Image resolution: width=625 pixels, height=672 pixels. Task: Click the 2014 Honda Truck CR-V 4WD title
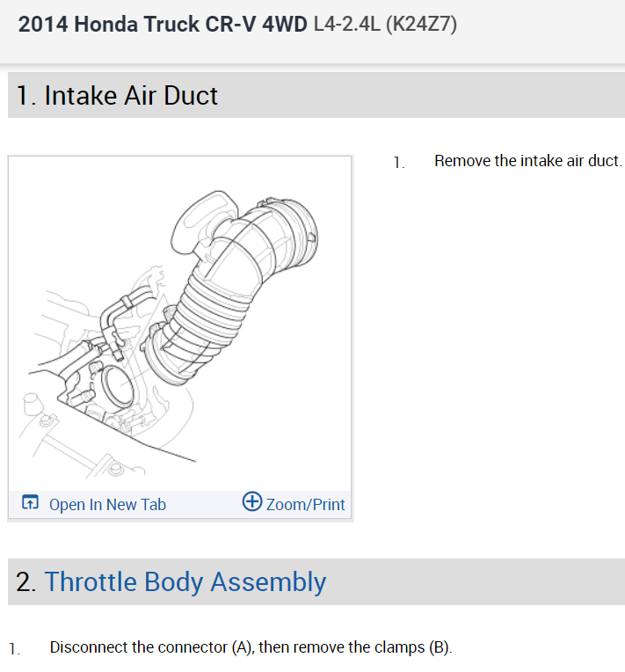162,24
